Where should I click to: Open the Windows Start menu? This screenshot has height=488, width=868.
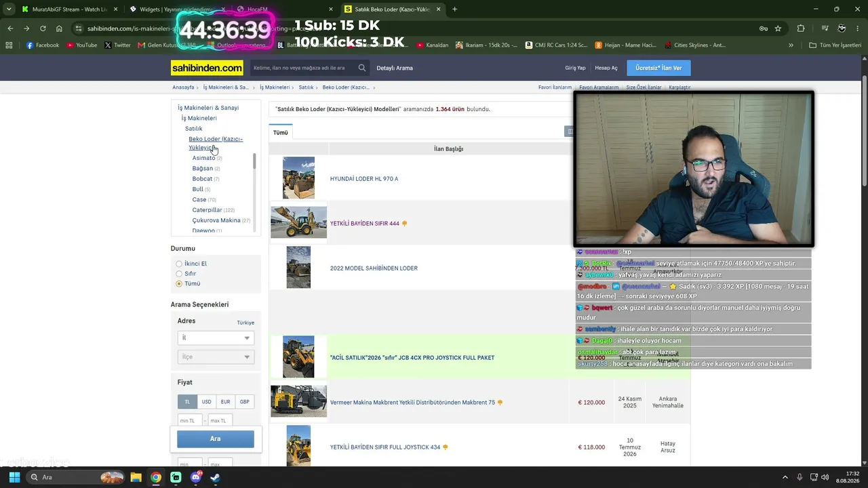coord(14,477)
